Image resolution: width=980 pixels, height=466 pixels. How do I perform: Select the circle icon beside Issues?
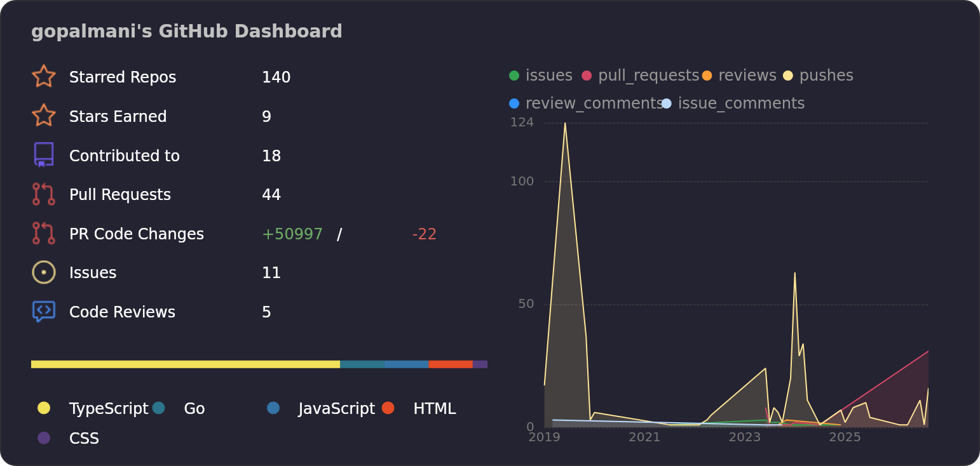44,272
